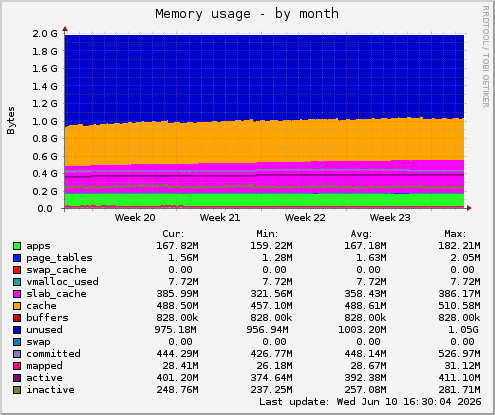Image resolution: width=495 pixels, height=415 pixels.
Task: Click the dark red buffers legend swatch
Action: 17,318
